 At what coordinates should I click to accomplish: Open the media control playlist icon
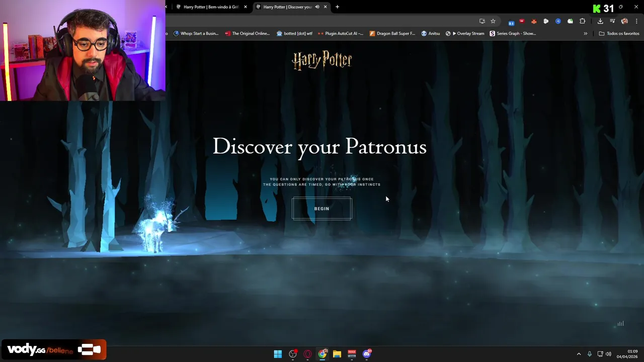(612, 21)
